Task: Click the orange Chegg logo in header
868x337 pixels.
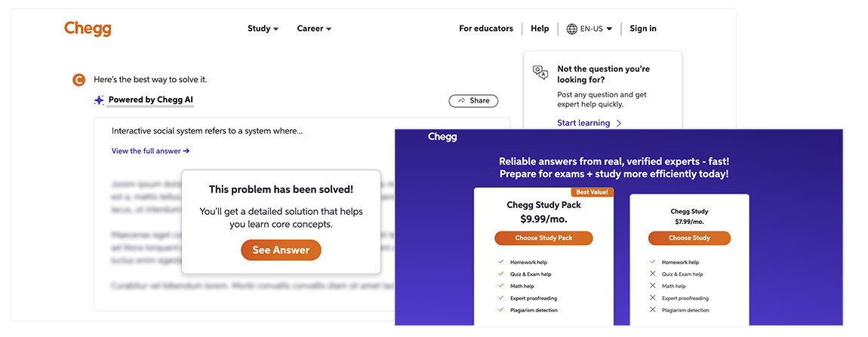Action: point(88,29)
